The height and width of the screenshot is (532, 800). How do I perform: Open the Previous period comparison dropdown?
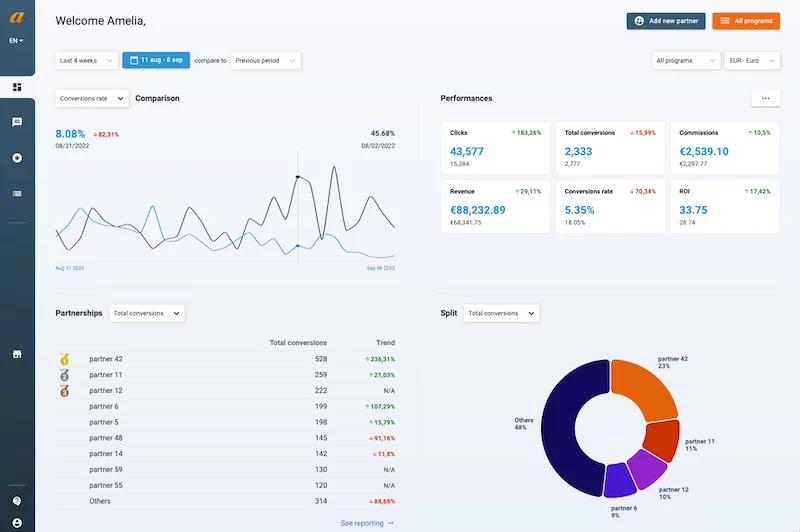pyautogui.click(x=265, y=61)
